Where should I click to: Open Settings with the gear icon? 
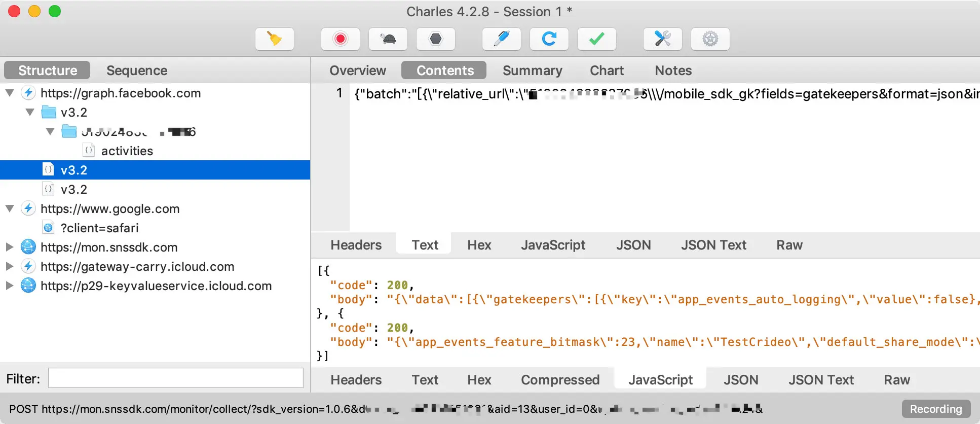(710, 39)
